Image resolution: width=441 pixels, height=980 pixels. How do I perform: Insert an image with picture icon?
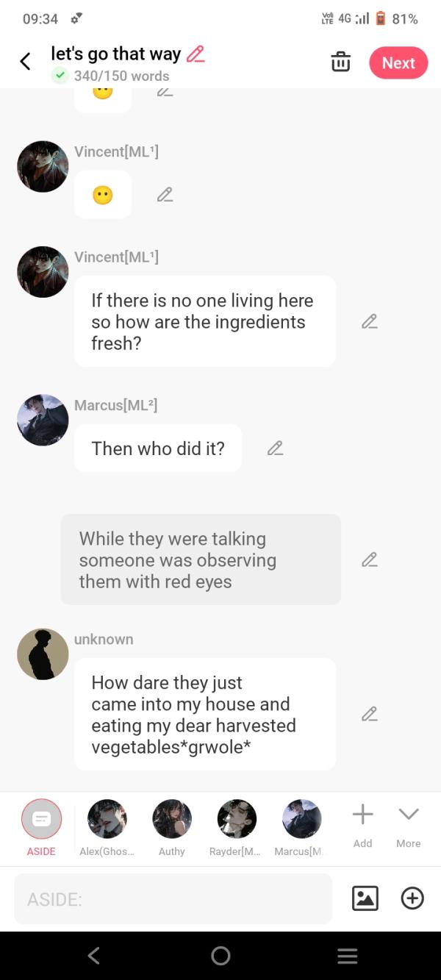click(x=365, y=898)
